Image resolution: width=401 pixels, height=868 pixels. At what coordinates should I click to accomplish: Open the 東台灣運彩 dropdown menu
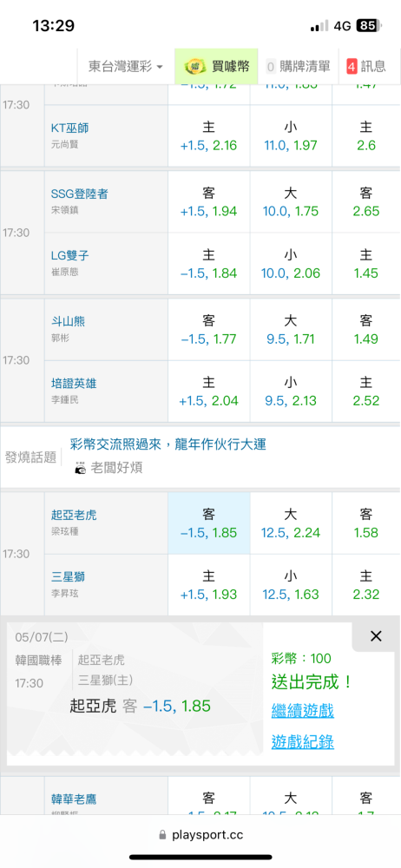tap(126, 67)
